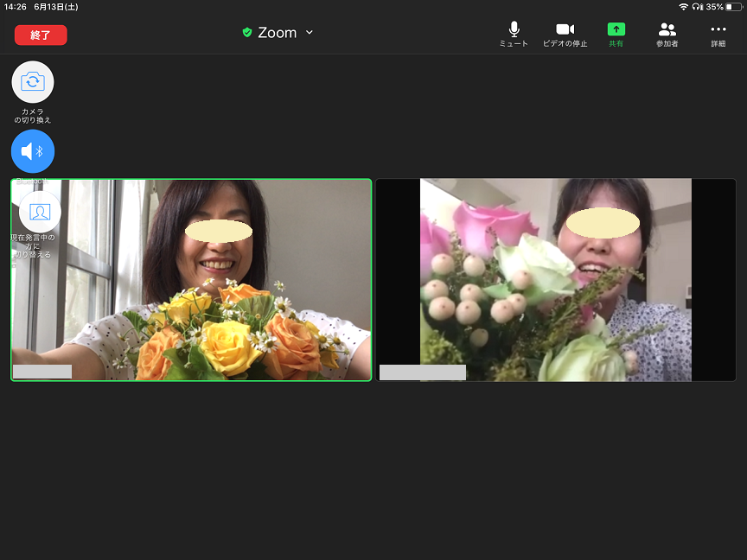Stop video using the camera icon
747x560 pixels.
point(565,30)
